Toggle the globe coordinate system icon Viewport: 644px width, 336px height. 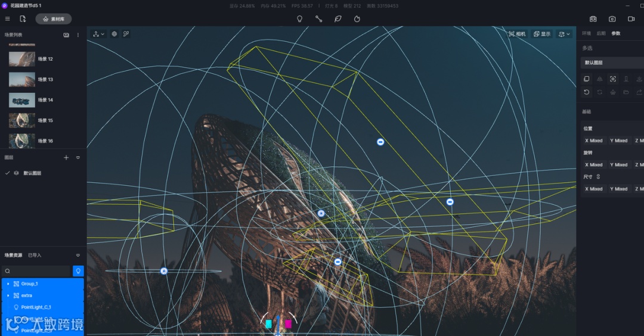114,34
